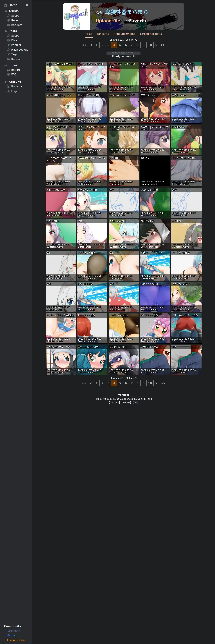Screen dimensions: 215x644
Task: Select page 5 in the top pagination
Action: coord(120,45)
